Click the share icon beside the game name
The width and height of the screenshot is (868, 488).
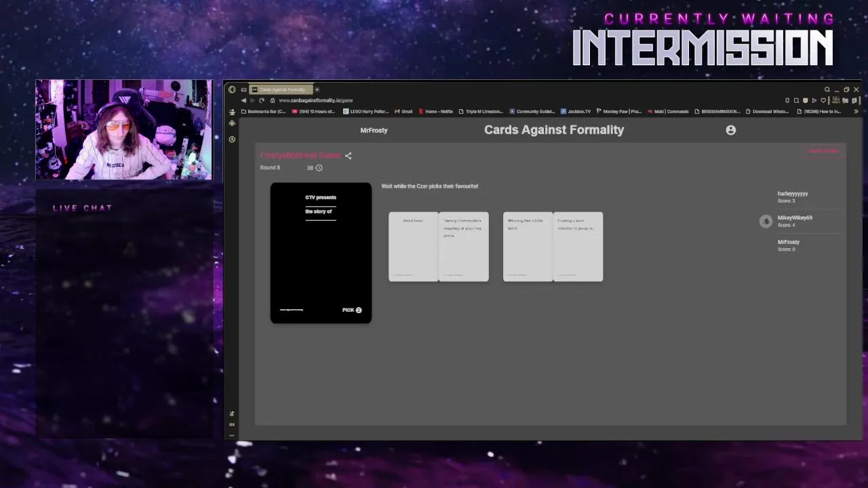click(348, 155)
